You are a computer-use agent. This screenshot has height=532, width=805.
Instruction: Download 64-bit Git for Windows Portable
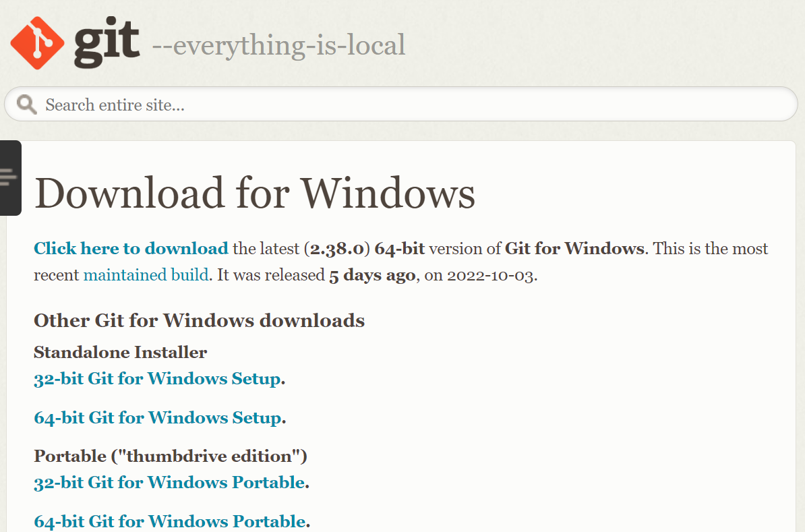point(170,522)
